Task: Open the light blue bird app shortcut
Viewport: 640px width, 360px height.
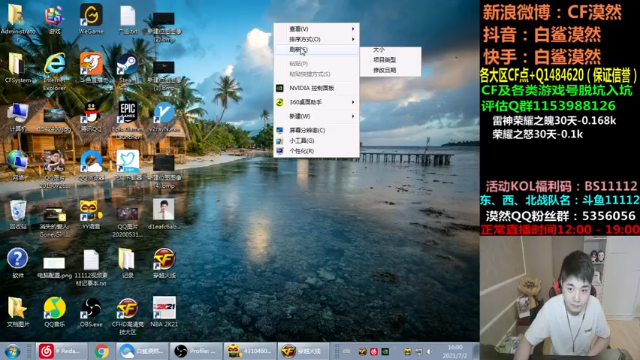Action: click(x=128, y=164)
